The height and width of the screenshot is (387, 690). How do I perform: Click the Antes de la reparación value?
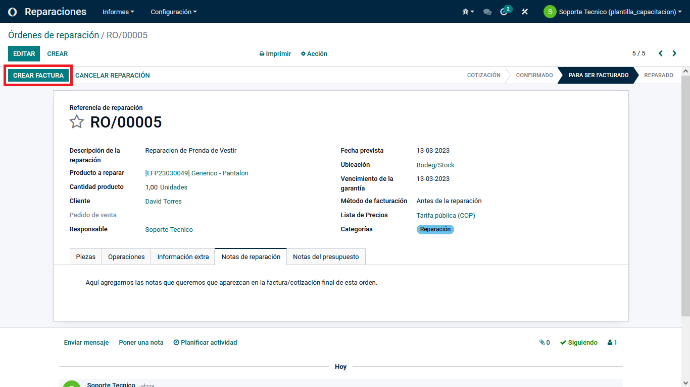click(449, 201)
